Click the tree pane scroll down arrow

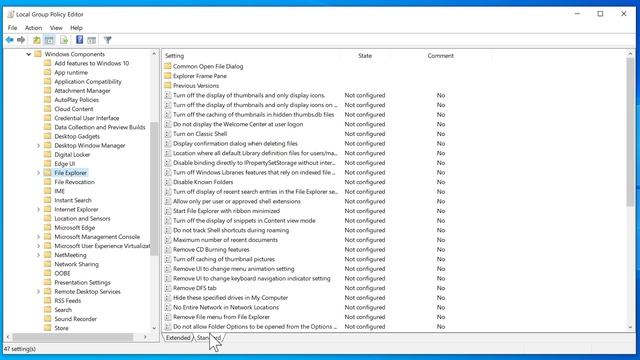click(x=154, y=328)
